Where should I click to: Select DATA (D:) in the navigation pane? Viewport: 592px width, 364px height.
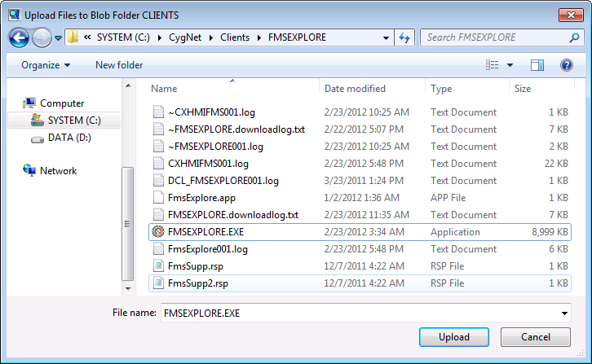coord(69,138)
